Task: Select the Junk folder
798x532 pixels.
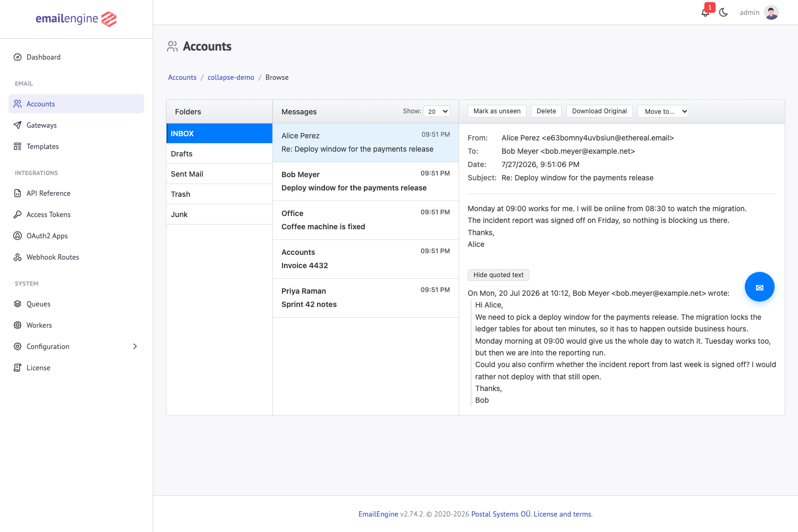Action: coord(219,214)
